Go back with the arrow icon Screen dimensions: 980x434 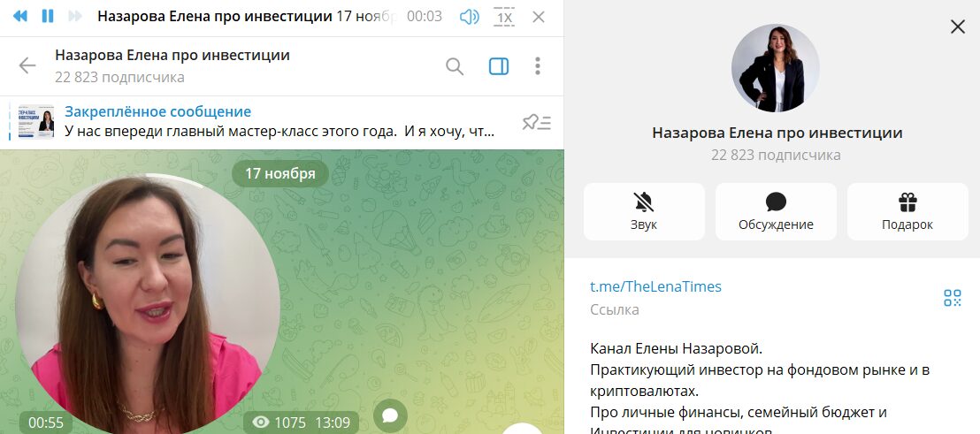click(27, 65)
